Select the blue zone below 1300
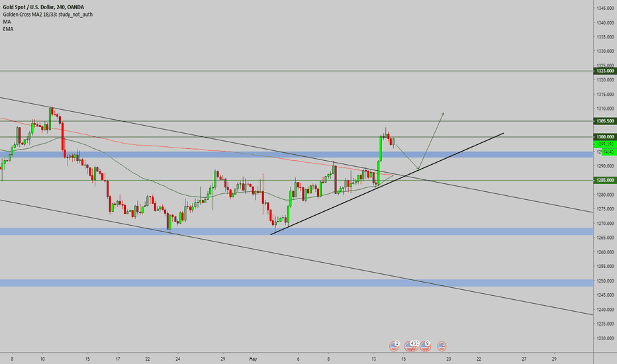The height and width of the screenshot is (364, 617). click(297, 155)
